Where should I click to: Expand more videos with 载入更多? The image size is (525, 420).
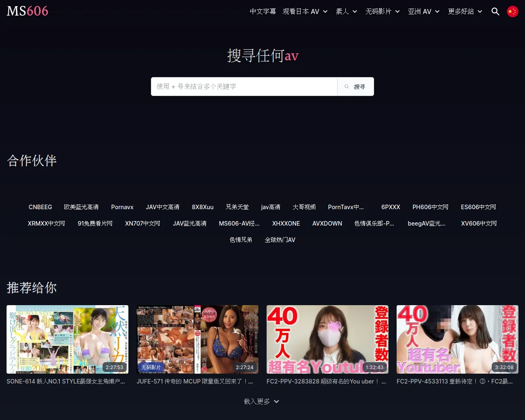pos(262,402)
